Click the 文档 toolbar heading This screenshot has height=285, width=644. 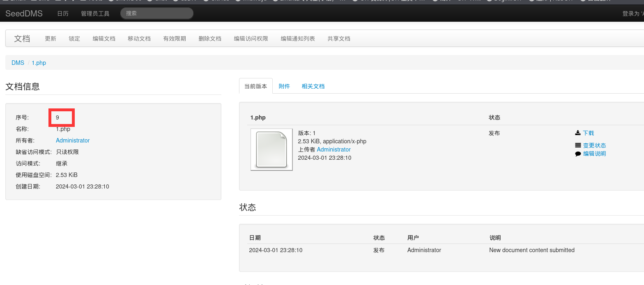[x=22, y=39]
